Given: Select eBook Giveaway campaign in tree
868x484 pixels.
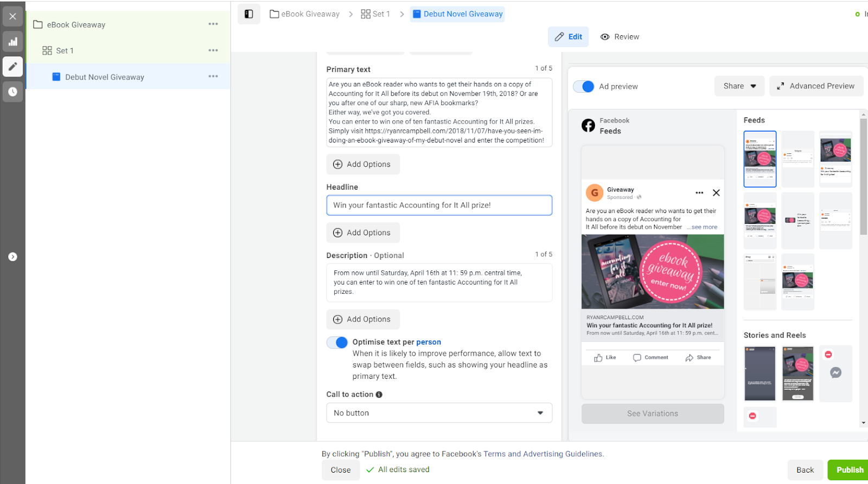Looking at the screenshot, I should (x=76, y=24).
